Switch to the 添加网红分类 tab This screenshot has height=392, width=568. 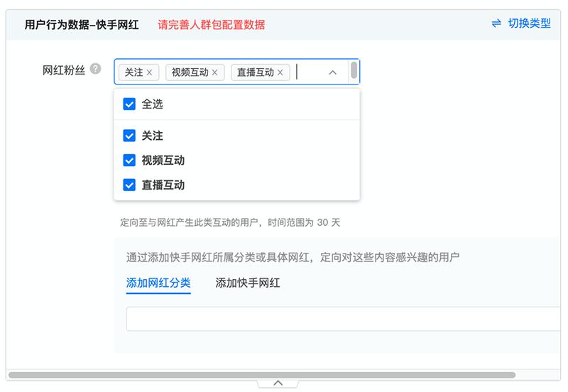coord(158,283)
